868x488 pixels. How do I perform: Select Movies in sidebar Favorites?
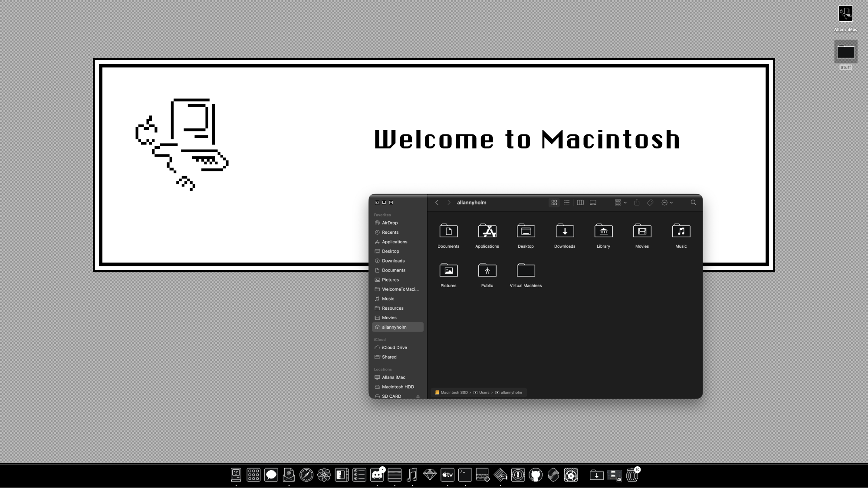coord(398,318)
